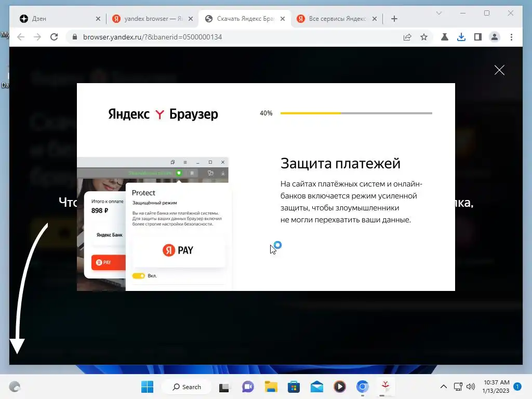Click the 898 ₽ total amount
Image resolution: width=532 pixels, height=399 pixels.
pyautogui.click(x=100, y=211)
